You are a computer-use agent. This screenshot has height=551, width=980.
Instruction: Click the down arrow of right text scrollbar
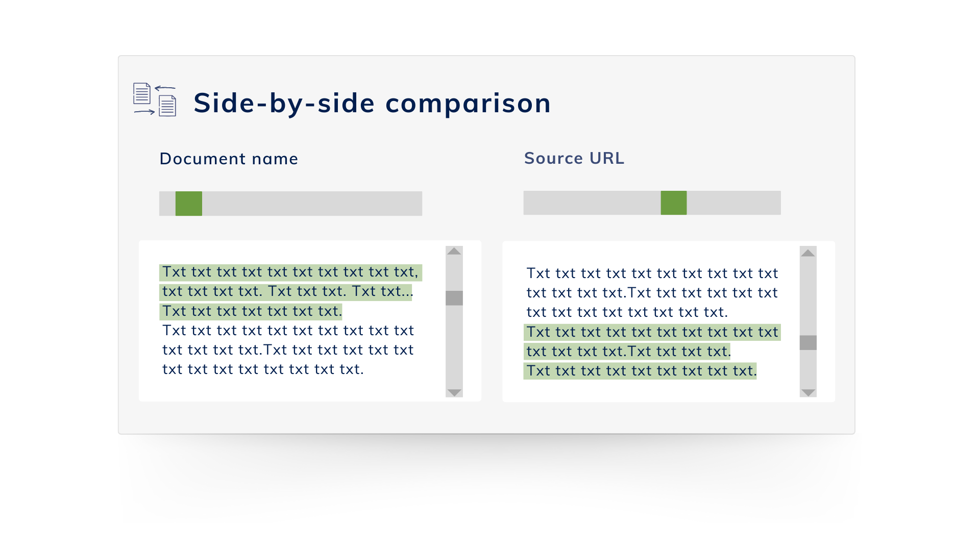click(808, 392)
